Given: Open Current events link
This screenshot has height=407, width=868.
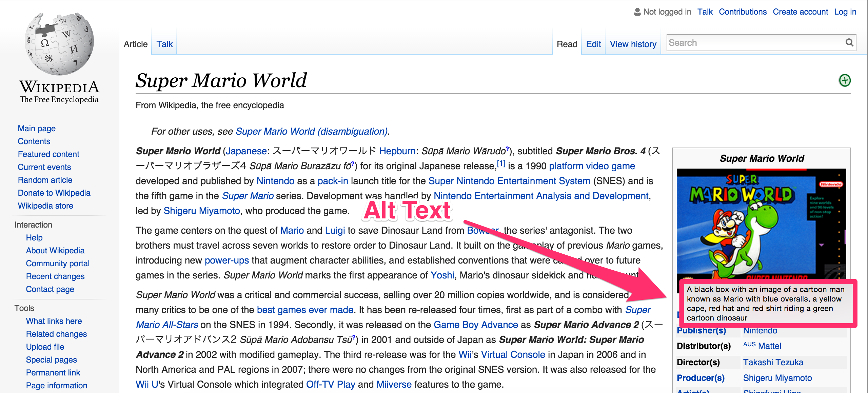Looking at the screenshot, I should point(44,167).
